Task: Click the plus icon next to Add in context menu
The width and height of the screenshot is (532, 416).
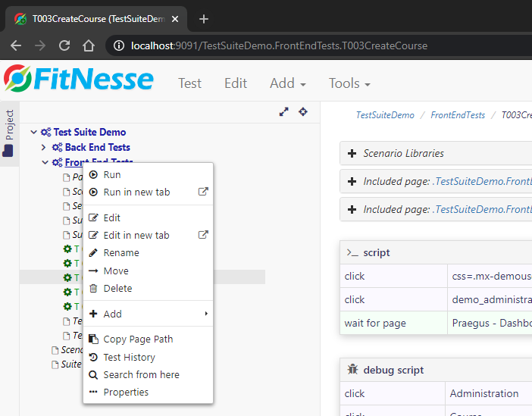Action: point(93,314)
